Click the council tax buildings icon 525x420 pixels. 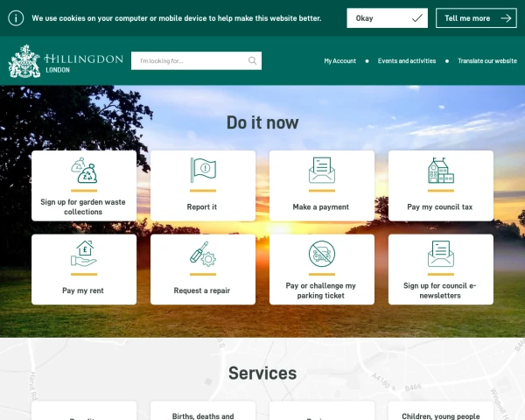(441, 170)
